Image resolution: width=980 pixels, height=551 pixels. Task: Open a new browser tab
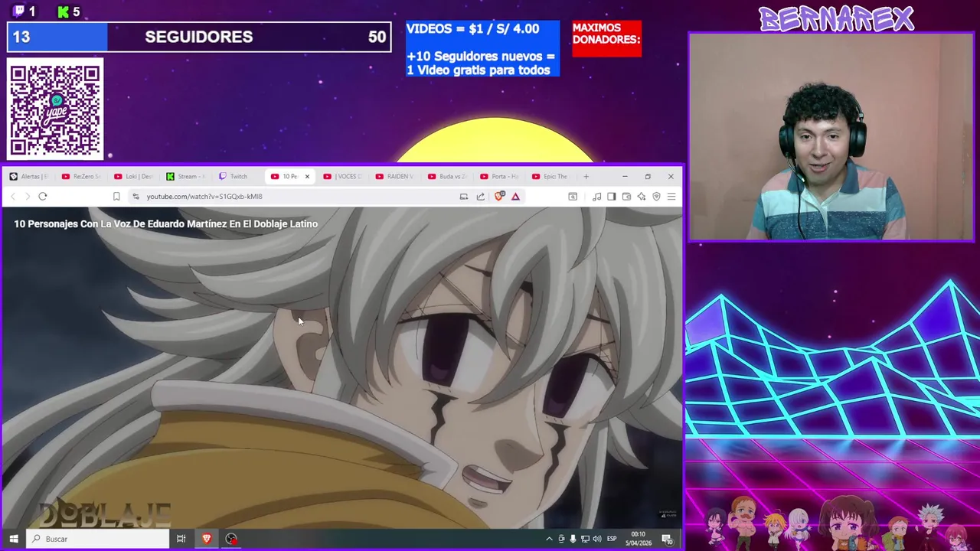coord(586,177)
